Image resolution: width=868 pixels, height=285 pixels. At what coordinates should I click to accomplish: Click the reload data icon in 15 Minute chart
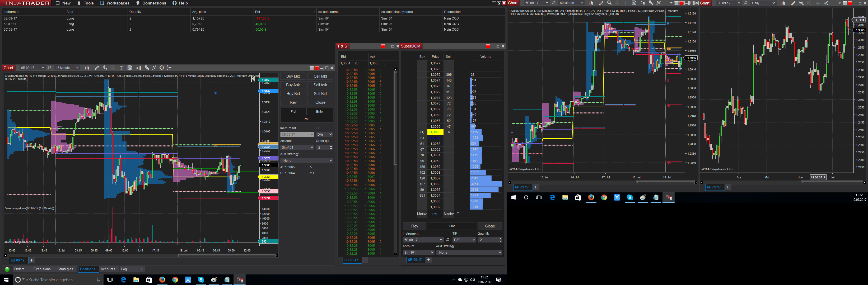[x=162, y=68]
